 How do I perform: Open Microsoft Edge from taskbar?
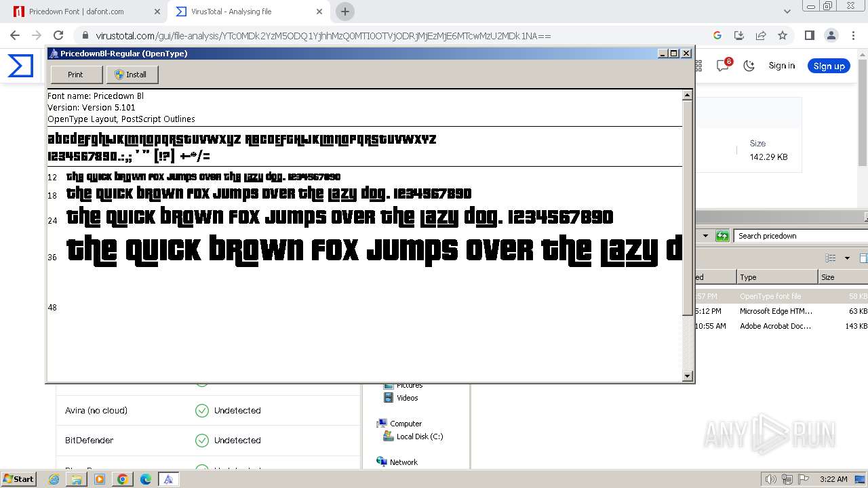click(x=145, y=479)
